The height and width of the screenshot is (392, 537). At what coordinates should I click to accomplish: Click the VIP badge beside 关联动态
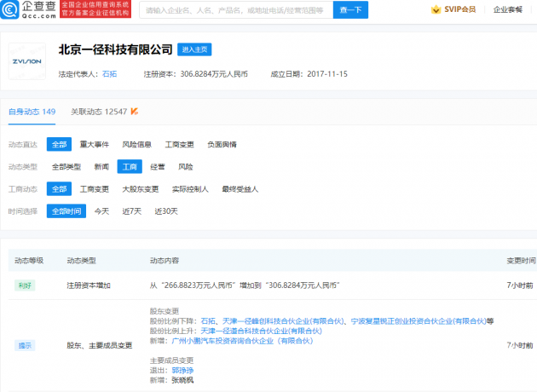135,112
